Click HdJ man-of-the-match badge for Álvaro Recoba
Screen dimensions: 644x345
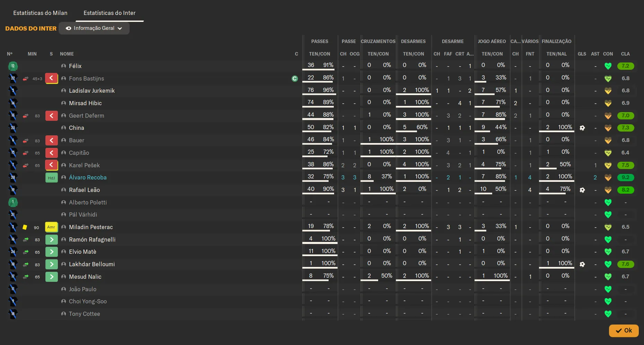click(51, 178)
